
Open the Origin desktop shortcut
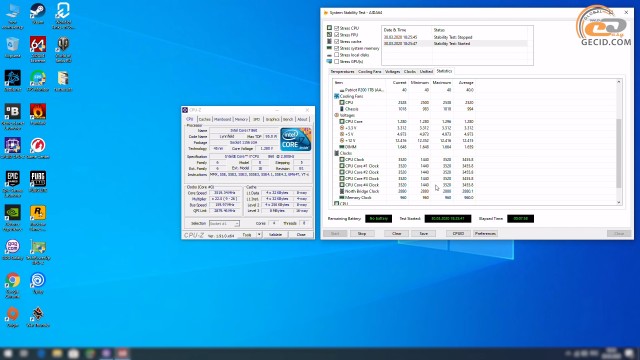tap(13, 317)
